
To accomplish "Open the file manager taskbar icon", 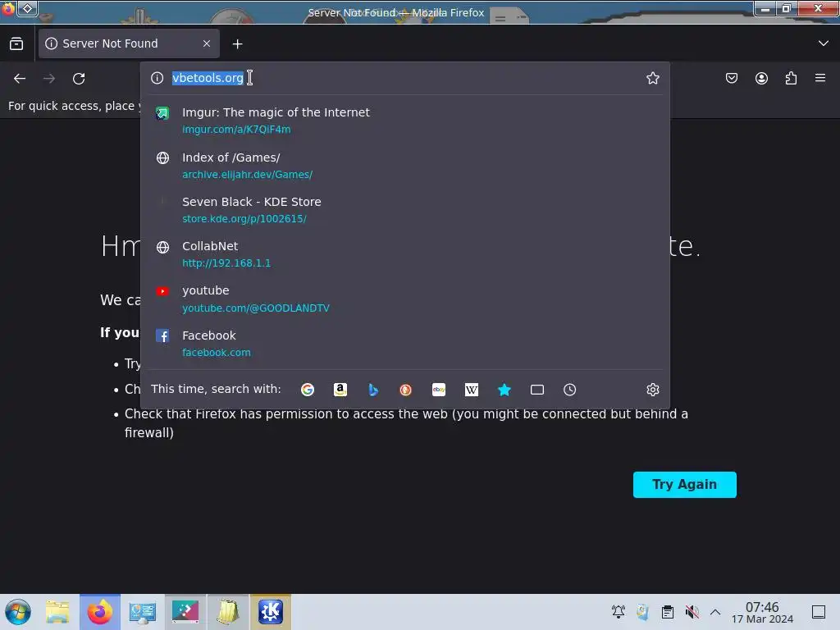I will click(57, 612).
